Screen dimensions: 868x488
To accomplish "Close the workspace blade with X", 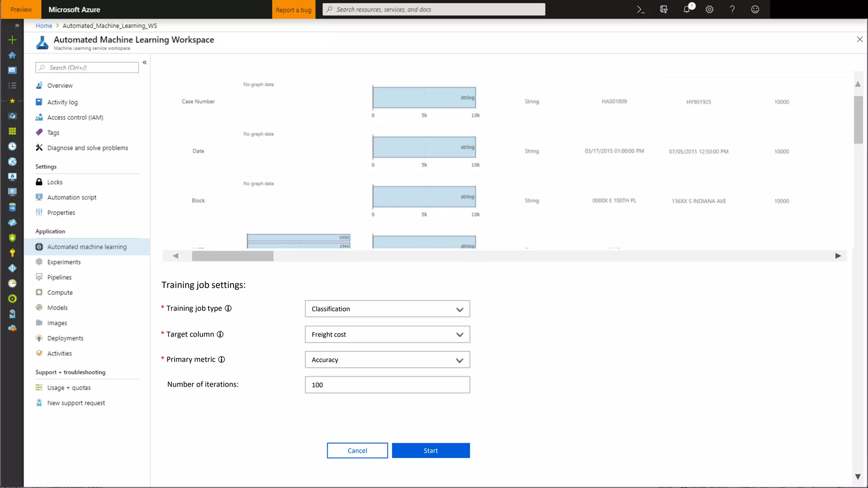I will click(x=860, y=39).
